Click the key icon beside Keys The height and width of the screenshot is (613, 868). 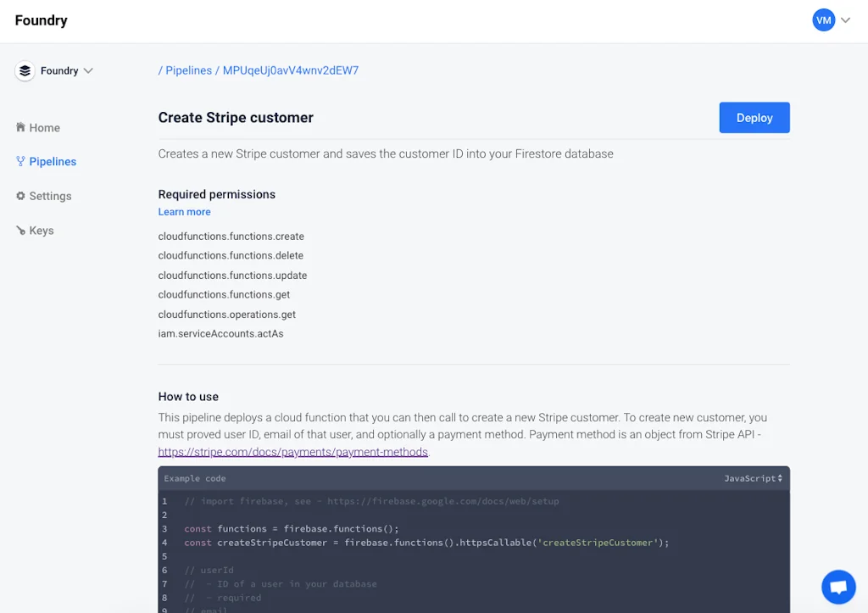(20, 231)
